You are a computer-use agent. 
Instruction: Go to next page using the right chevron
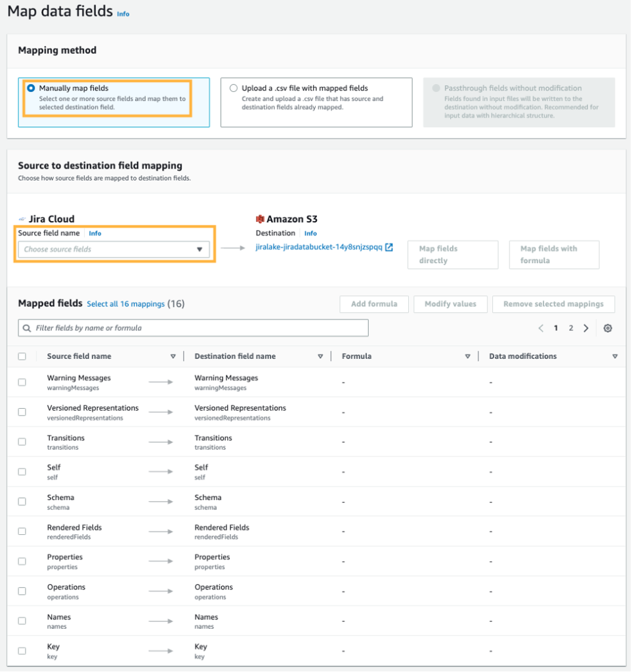[585, 327]
